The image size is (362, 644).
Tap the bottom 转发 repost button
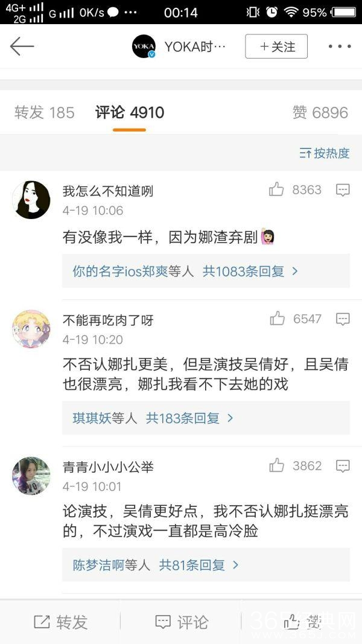[60, 622]
